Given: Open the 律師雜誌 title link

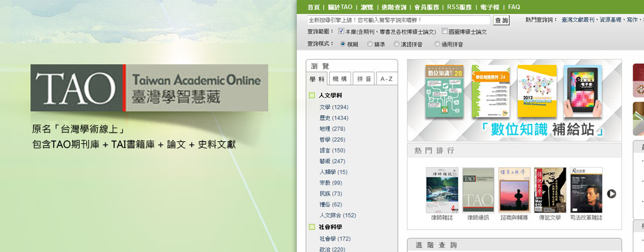Looking at the screenshot, I should click(x=442, y=218).
